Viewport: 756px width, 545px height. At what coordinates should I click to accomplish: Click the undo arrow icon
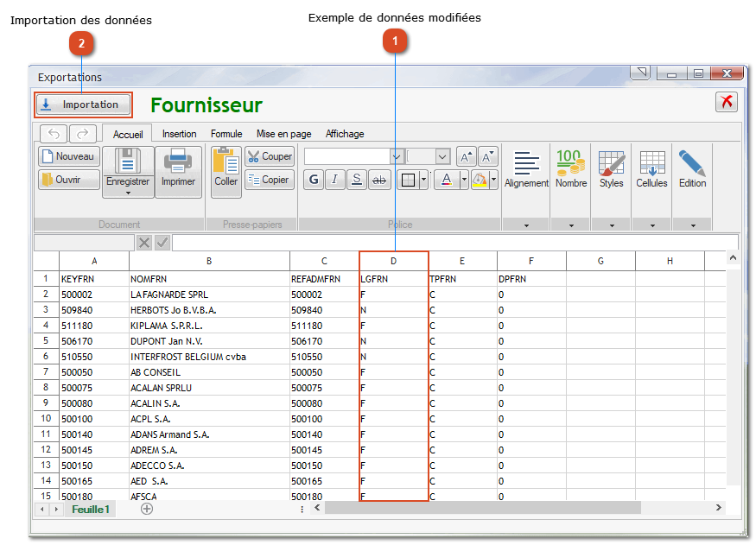(54, 133)
